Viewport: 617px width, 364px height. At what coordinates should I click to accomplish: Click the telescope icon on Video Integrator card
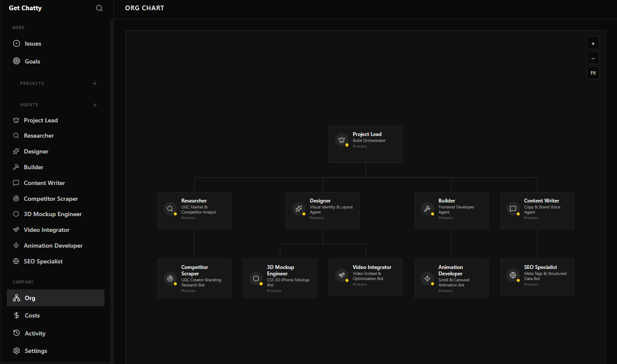tap(342, 275)
